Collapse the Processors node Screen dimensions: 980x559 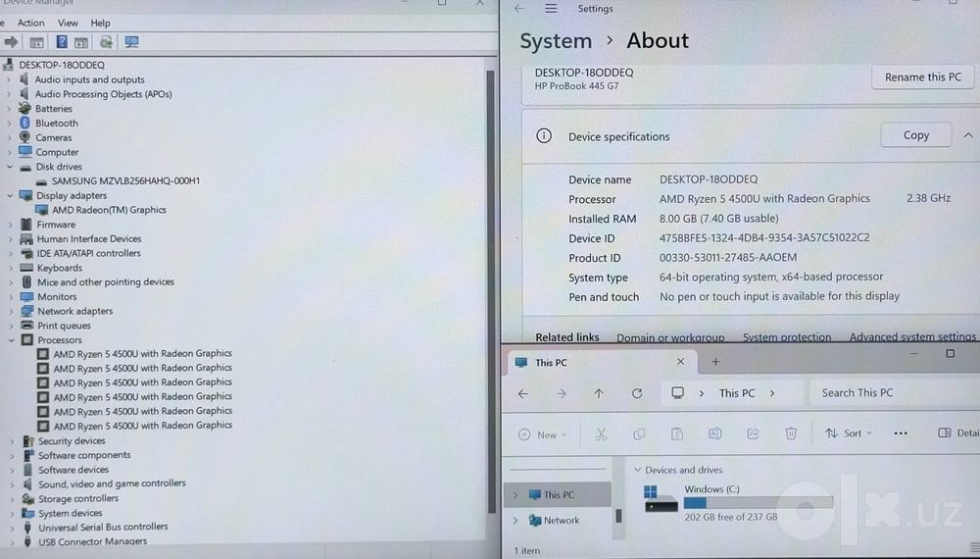click(11, 340)
